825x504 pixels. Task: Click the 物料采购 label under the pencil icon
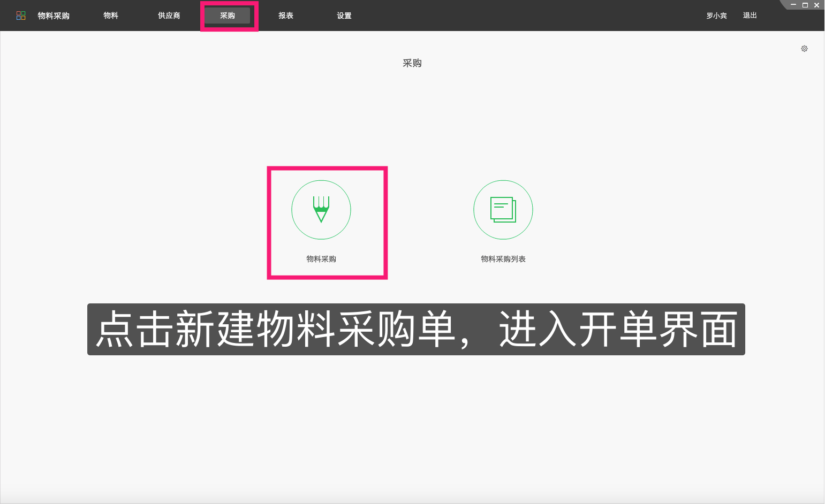click(320, 258)
